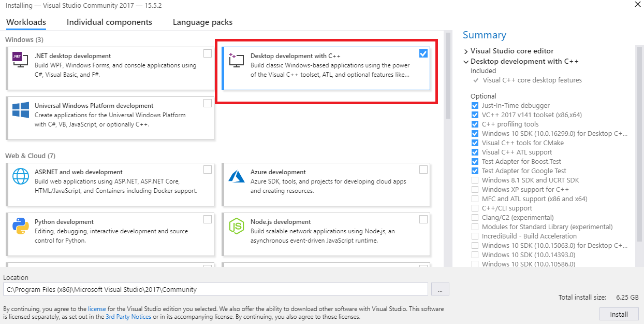Collapse Desktop development with C++ summary section
644x324 pixels.
(x=466, y=62)
